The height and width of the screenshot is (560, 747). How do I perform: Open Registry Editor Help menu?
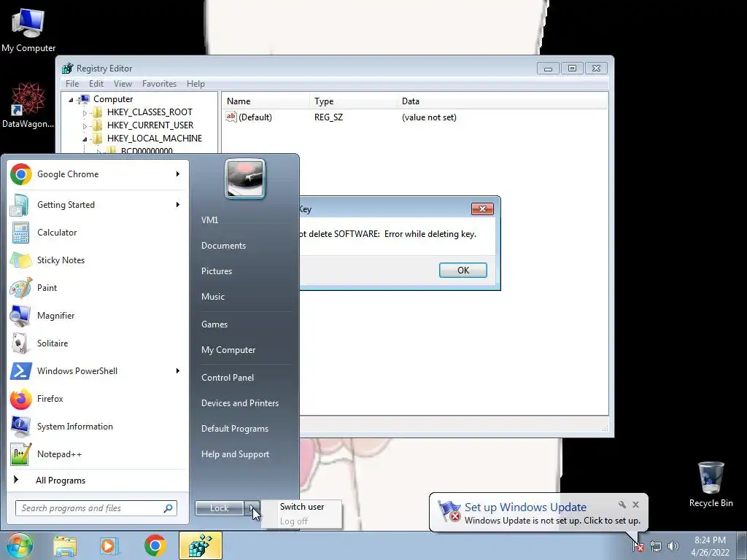pos(196,84)
